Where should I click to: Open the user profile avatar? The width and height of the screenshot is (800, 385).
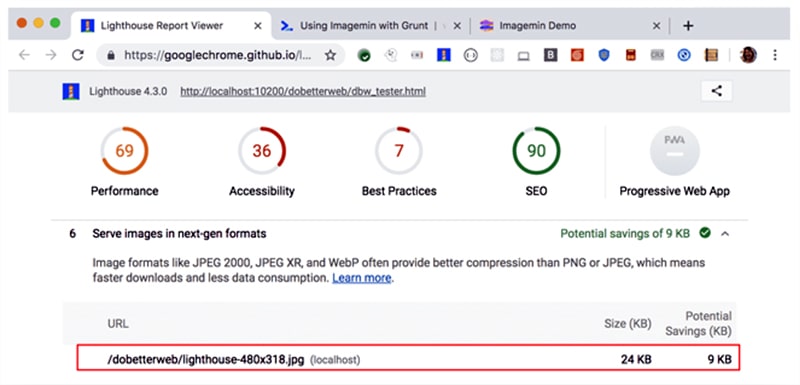point(748,55)
